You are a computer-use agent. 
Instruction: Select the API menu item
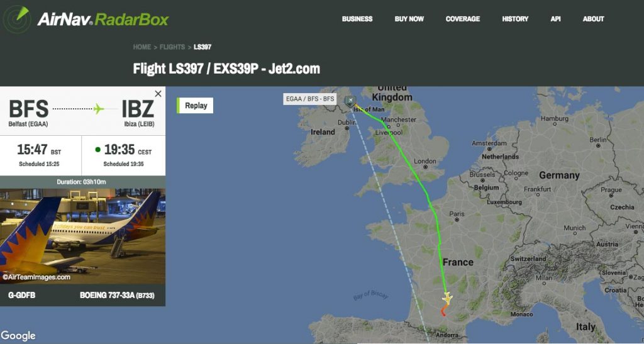pos(555,19)
